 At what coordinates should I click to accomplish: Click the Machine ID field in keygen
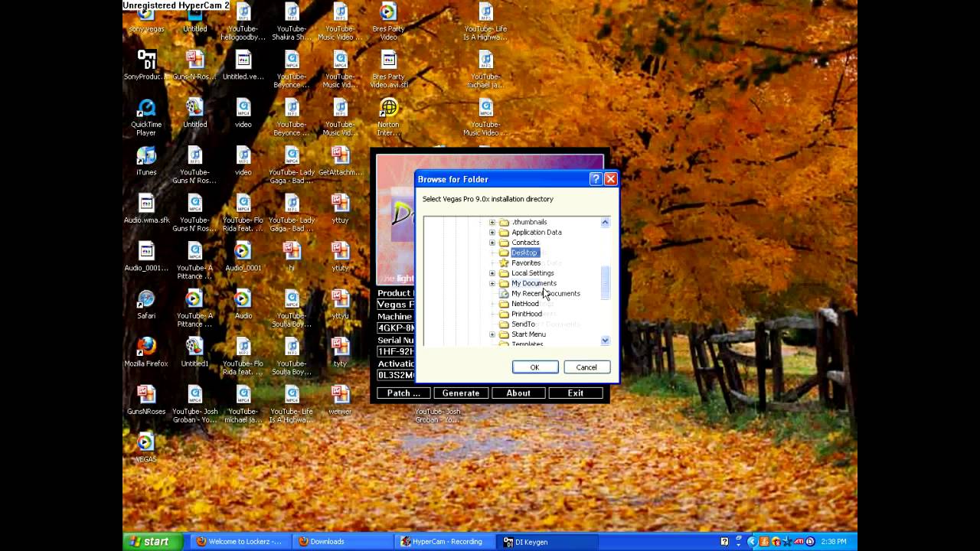(x=396, y=328)
